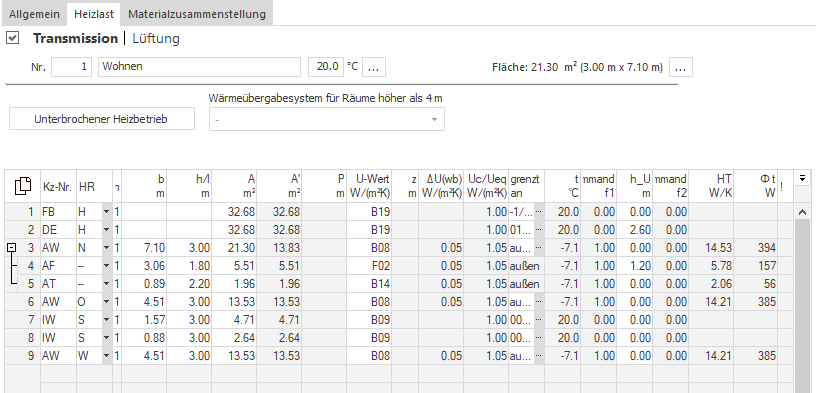Open grenzt an ellipsis for row 6

pos(538,302)
